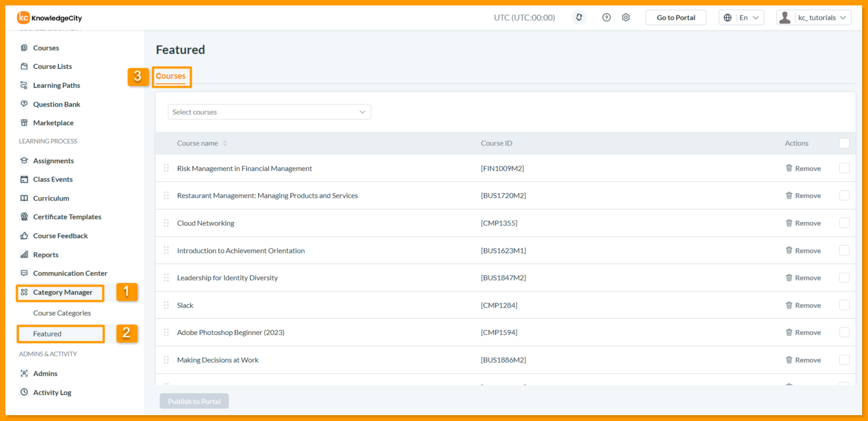
Task: Expand the kc_tutorials account menu
Action: (814, 18)
